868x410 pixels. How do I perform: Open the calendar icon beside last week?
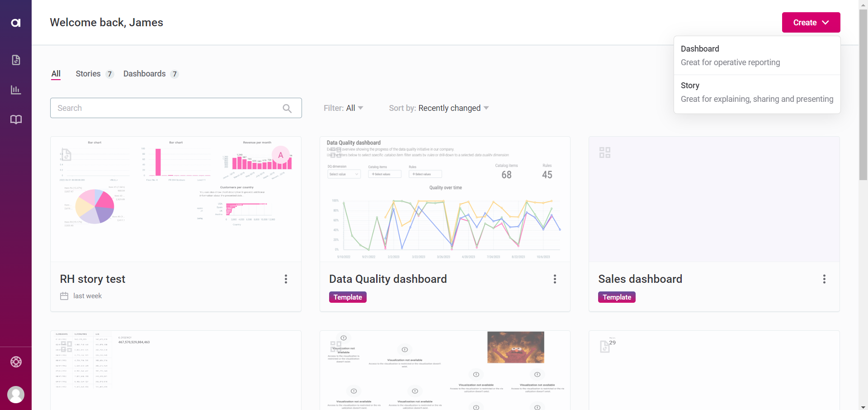(x=63, y=296)
